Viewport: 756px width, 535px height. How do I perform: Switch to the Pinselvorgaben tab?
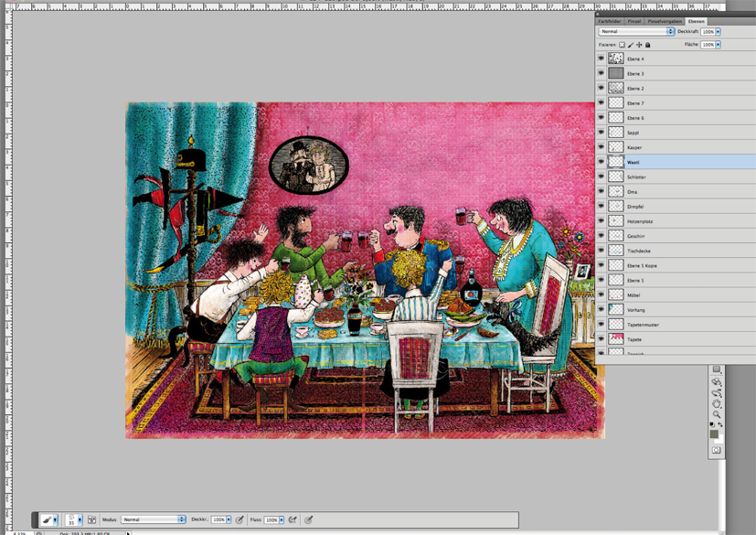point(665,21)
